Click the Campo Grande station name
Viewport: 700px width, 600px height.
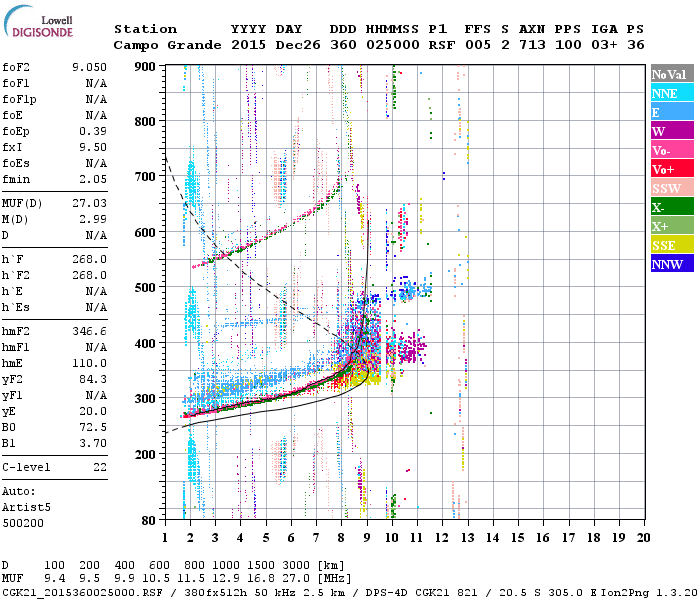coord(167,45)
